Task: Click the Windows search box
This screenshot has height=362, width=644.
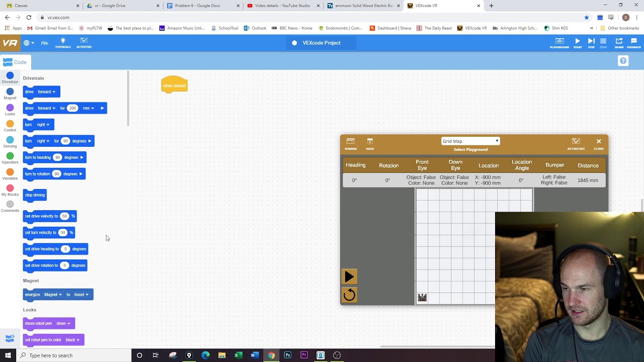Action: [73, 355]
